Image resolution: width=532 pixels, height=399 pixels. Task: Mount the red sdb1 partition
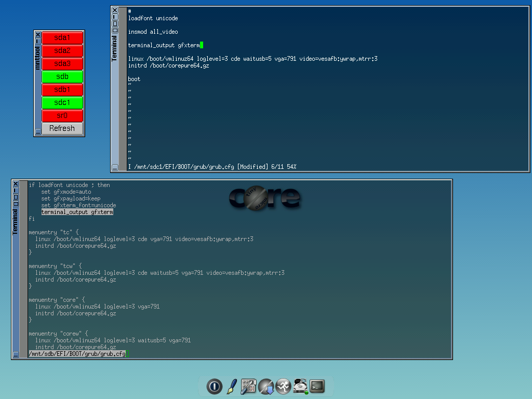(x=62, y=89)
